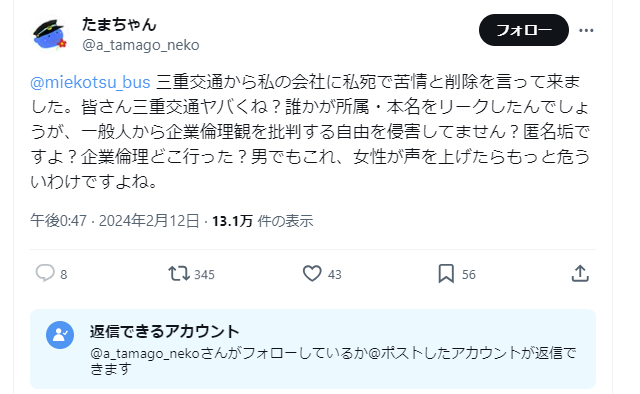The height and width of the screenshot is (394, 640).
Task: Open たまちゃん's profile avatar picture
Action: pyautogui.click(x=49, y=34)
